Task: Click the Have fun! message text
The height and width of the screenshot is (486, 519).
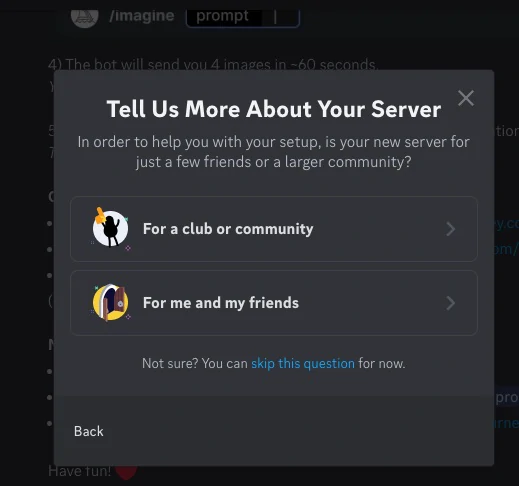Action: click(79, 471)
